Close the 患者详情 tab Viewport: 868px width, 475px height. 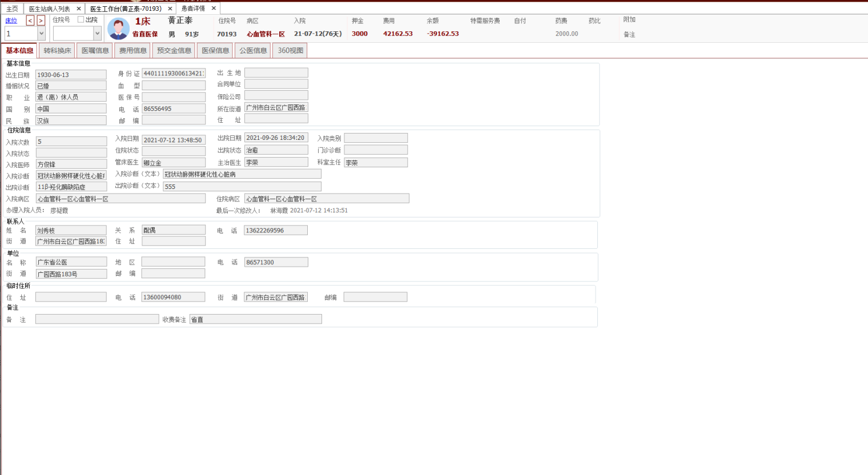(x=214, y=8)
